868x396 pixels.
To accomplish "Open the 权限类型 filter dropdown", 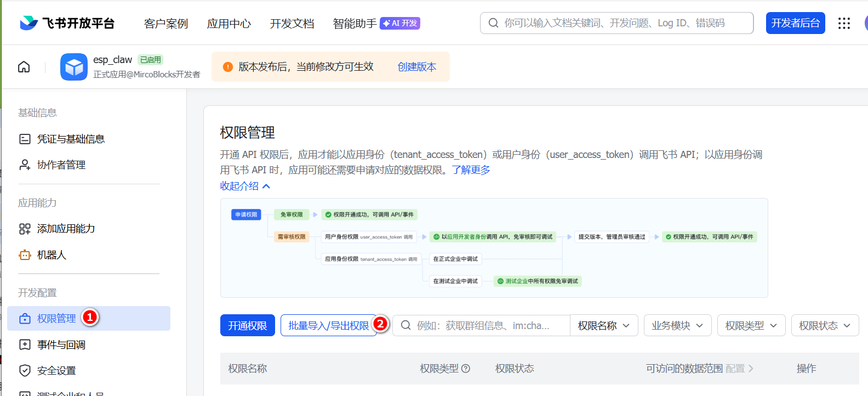I will [x=751, y=325].
